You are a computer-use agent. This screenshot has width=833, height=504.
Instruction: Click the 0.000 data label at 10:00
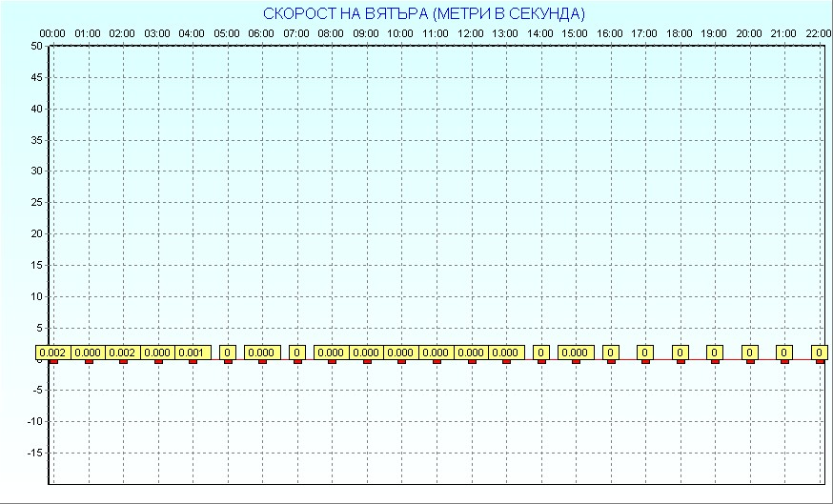click(401, 353)
